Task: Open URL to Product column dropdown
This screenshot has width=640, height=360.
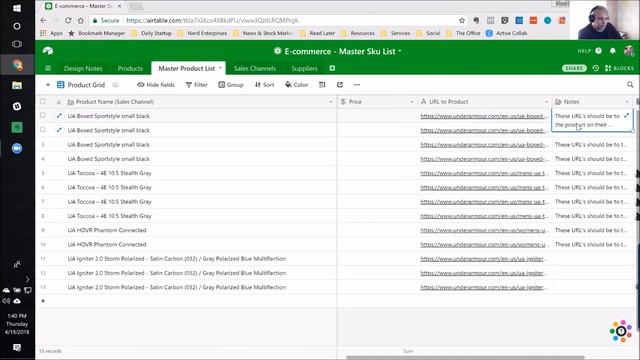Action: pyautogui.click(x=547, y=102)
